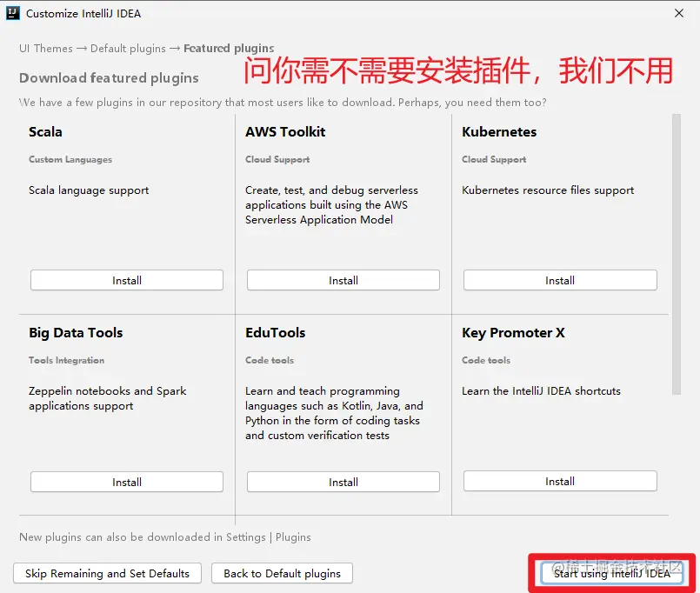
Task: Click the plugin list vertical scrollbar
Action: pos(677,254)
